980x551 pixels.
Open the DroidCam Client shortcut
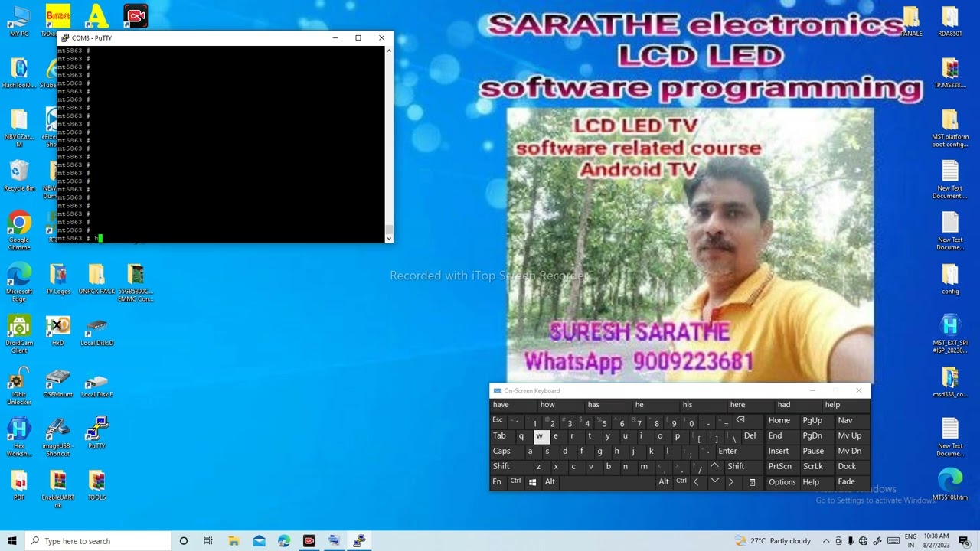pyautogui.click(x=19, y=334)
